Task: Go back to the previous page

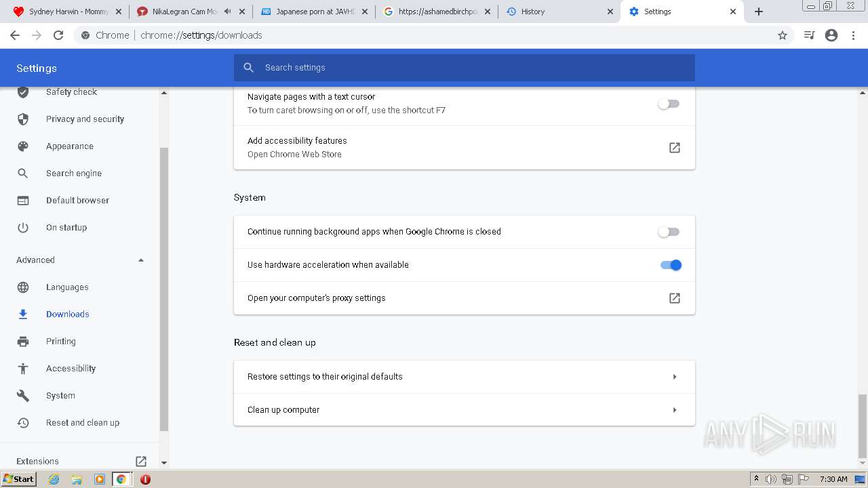Action: coord(15,35)
